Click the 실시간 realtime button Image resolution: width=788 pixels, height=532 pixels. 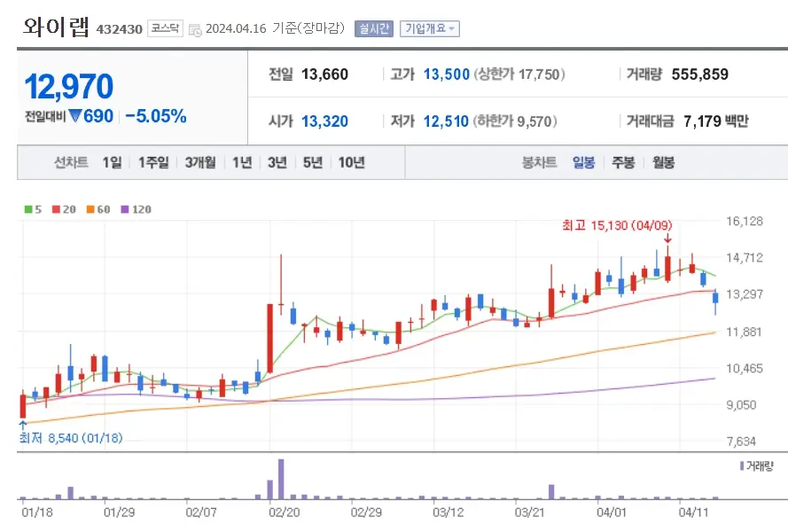[x=374, y=27]
